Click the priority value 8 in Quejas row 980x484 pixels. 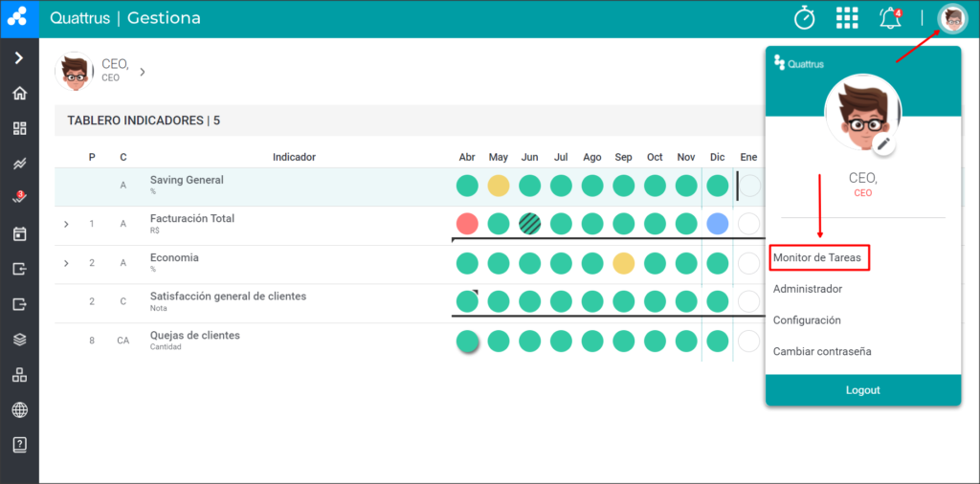tap(92, 341)
